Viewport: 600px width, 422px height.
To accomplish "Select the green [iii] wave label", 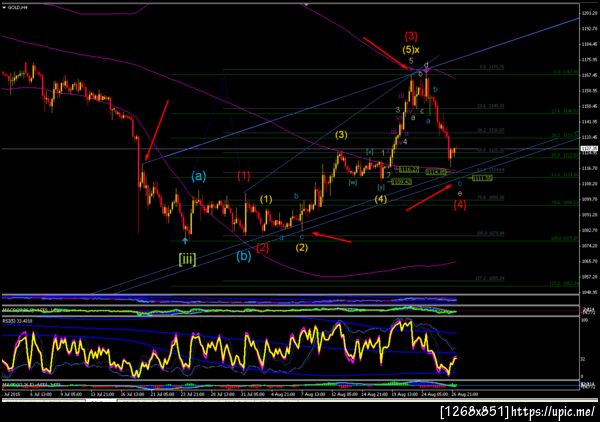I will click(187, 259).
